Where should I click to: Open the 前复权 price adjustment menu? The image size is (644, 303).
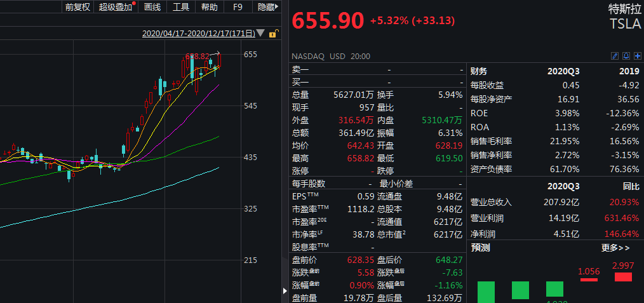tap(78, 8)
